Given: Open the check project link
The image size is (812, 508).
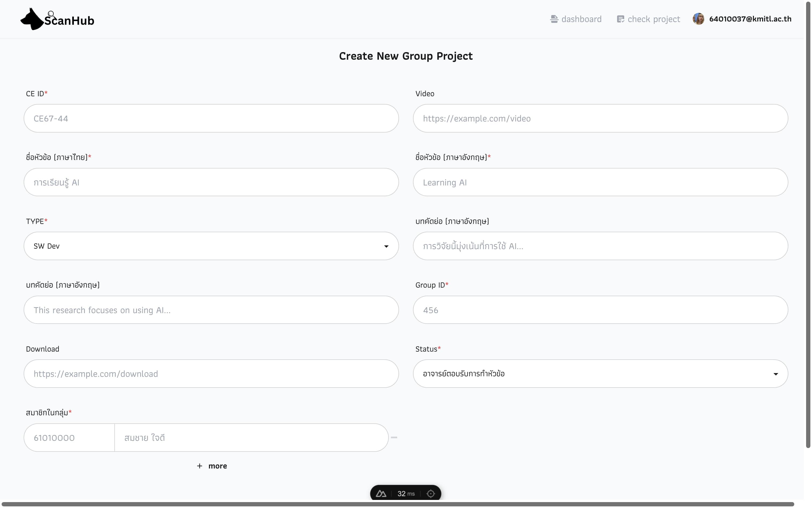Looking at the screenshot, I should (x=648, y=19).
